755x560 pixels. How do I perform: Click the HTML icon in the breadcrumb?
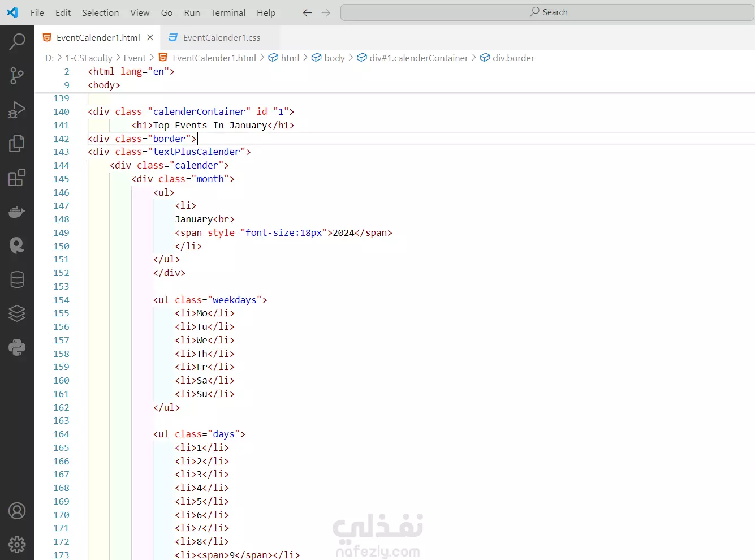pos(163,58)
